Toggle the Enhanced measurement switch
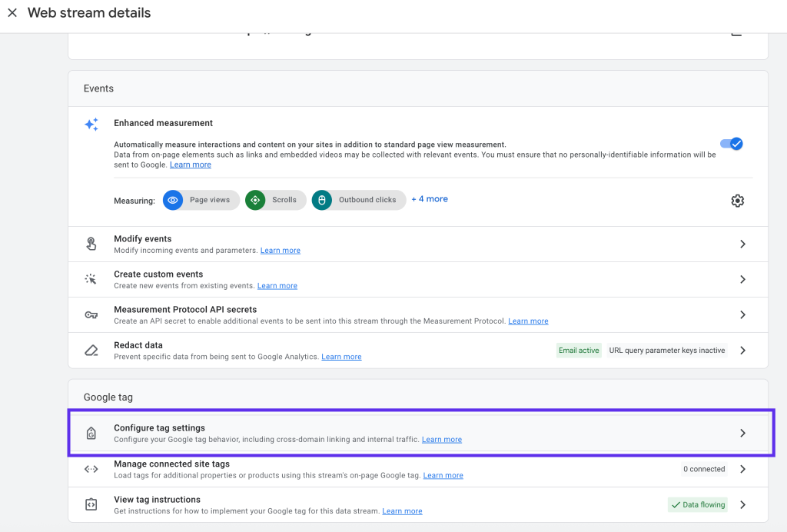The width and height of the screenshot is (787, 532). [x=731, y=144]
